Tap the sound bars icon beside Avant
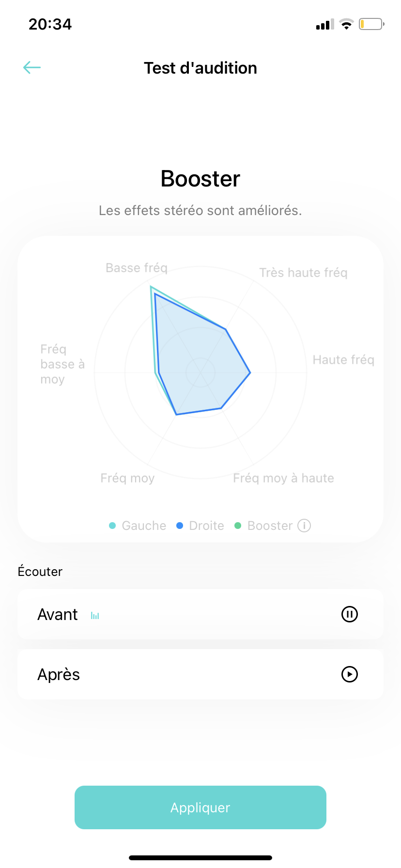The image size is (401, 868). coord(95,616)
